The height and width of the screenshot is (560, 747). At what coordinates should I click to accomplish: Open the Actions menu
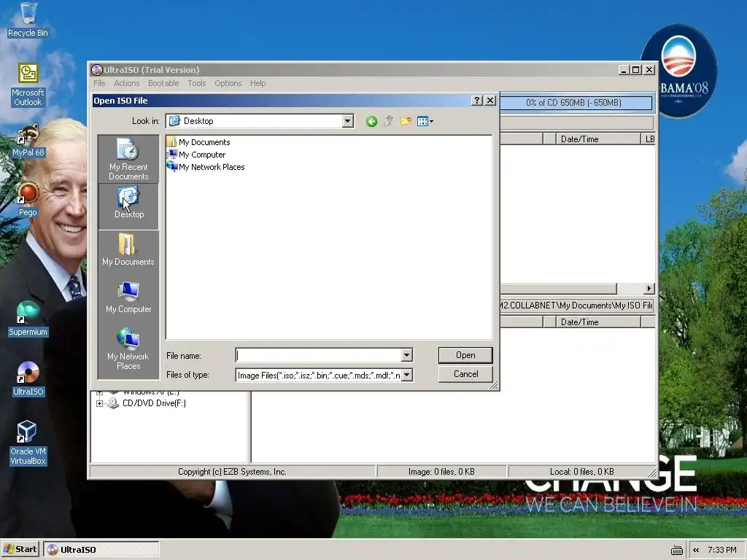tap(127, 83)
